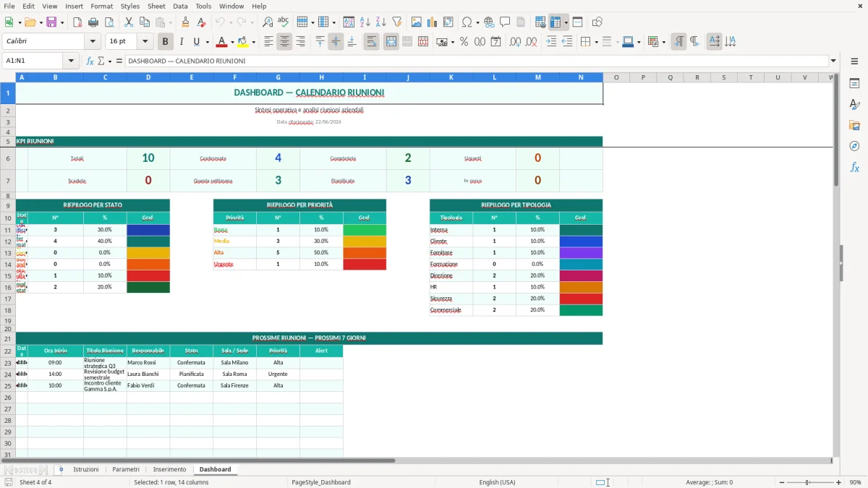The width and height of the screenshot is (868, 488).
Task: Toggle Align Right
Action: (301, 42)
